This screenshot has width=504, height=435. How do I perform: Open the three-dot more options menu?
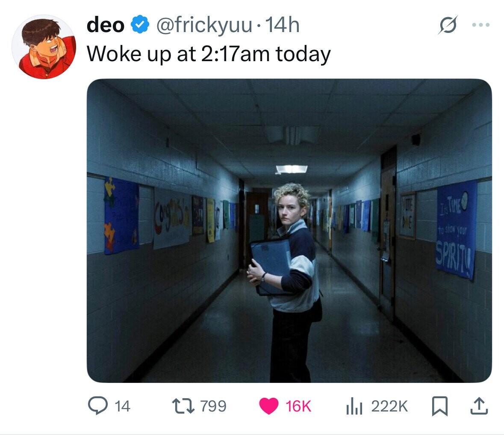[x=481, y=25]
